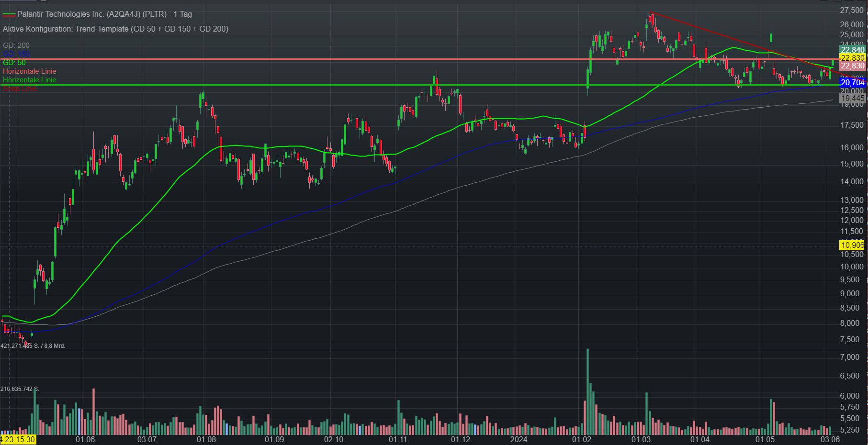Click the yellow 22,830 price tag
Screen dimensions: 868x445
point(852,58)
